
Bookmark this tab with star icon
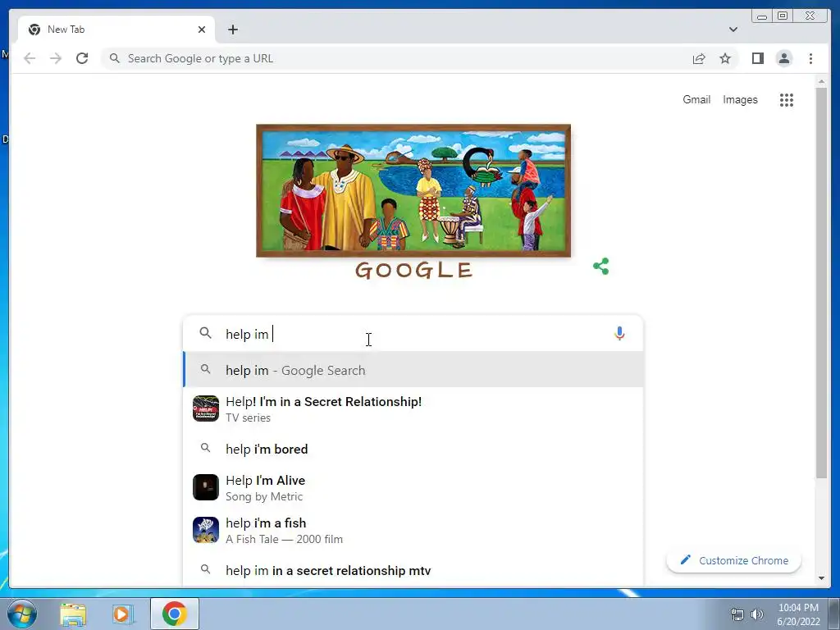pyautogui.click(x=725, y=58)
